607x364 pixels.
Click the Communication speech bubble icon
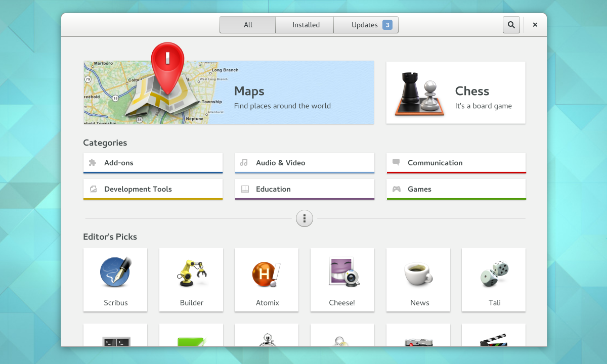pos(396,162)
